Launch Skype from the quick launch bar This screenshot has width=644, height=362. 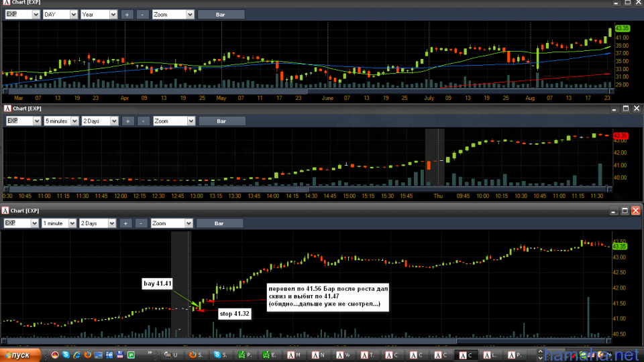point(66,355)
